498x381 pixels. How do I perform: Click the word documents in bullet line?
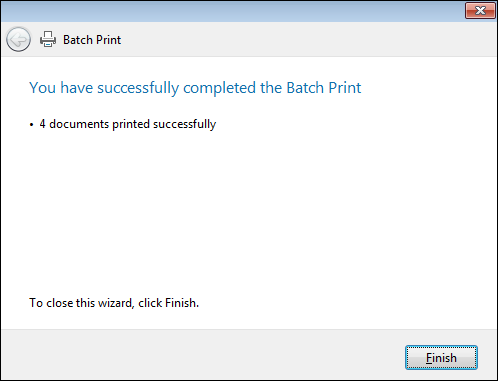(79, 124)
